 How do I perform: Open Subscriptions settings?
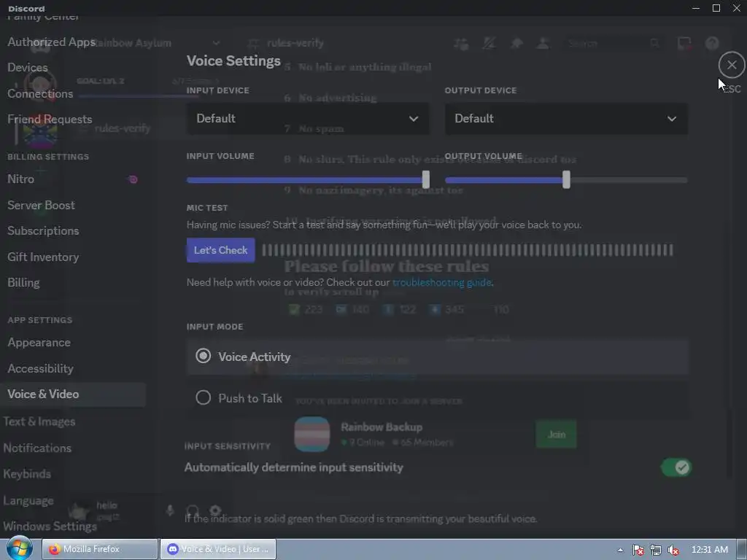click(x=43, y=231)
